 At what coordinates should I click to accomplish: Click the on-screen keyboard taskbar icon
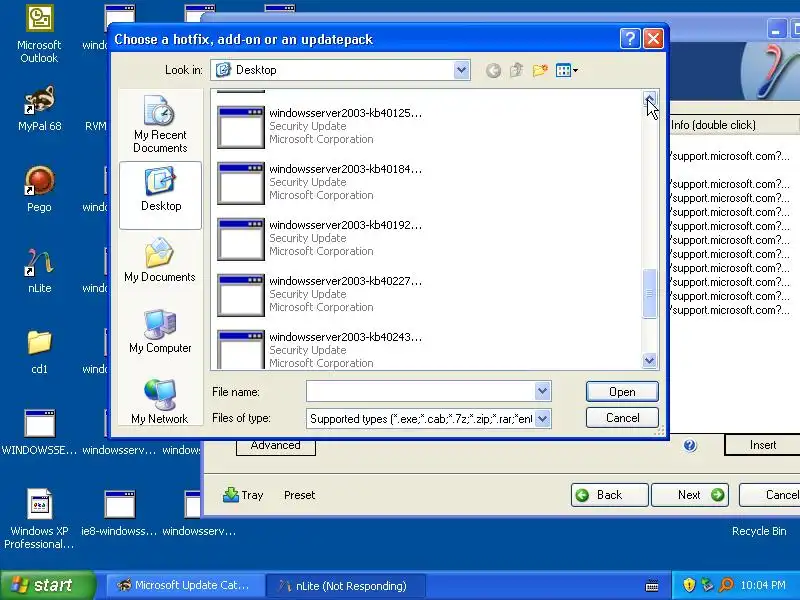[652, 585]
